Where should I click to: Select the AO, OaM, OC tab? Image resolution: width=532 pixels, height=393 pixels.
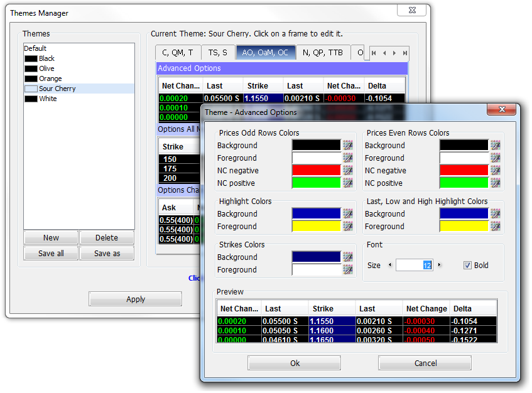click(x=265, y=53)
